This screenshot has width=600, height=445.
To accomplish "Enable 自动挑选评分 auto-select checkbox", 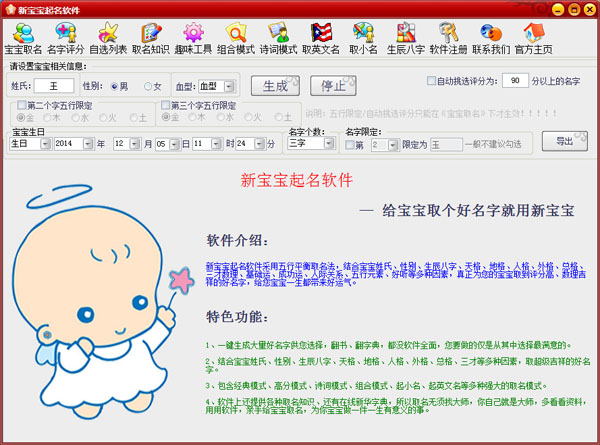I will click(x=431, y=80).
